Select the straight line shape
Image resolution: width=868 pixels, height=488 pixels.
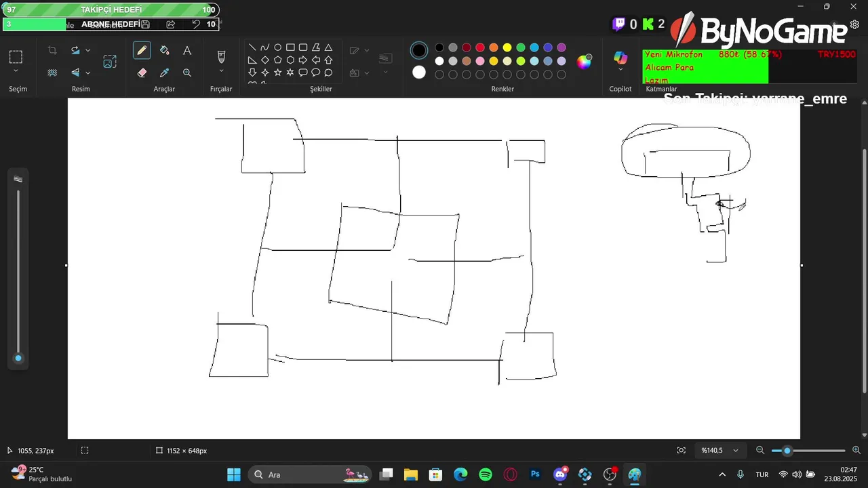pyautogui.click(x=252, y=47)
